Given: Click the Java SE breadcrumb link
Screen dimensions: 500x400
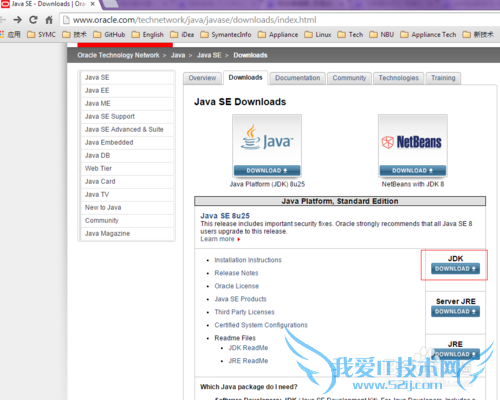Looking at the screenshot, I should click(209, 55).
